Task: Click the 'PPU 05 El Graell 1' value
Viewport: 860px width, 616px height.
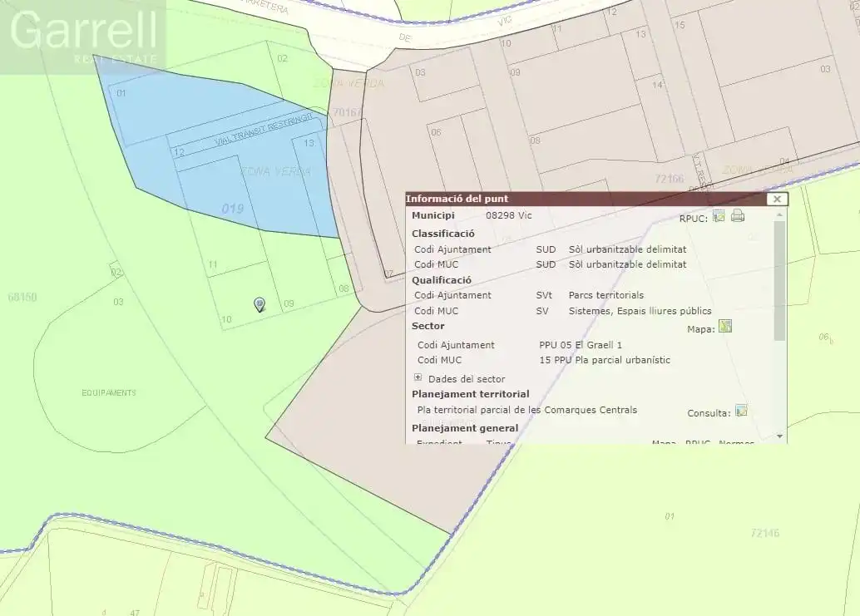Action: [x=581, y=345]
